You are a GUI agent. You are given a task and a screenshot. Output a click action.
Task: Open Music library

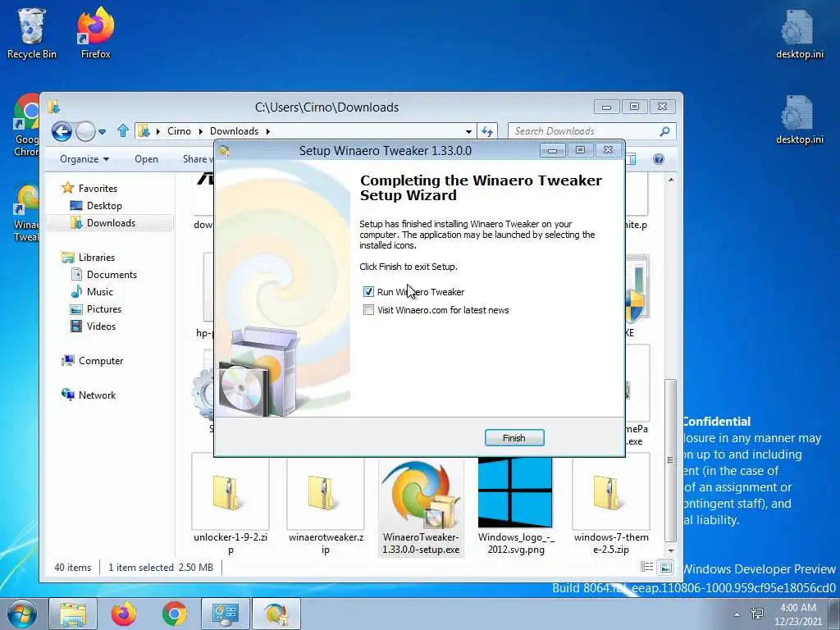pyautogui.click(x=99, y=291)
